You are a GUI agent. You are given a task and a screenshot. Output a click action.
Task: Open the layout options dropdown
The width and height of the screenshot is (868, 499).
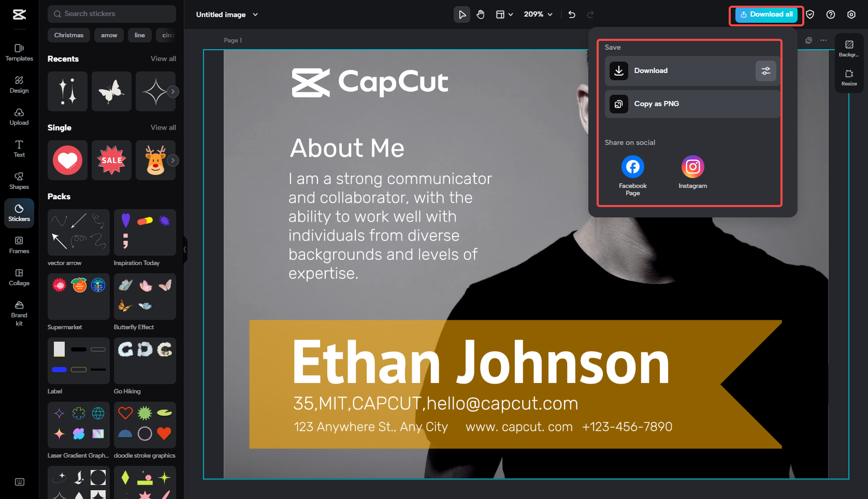tap(504, 14)
